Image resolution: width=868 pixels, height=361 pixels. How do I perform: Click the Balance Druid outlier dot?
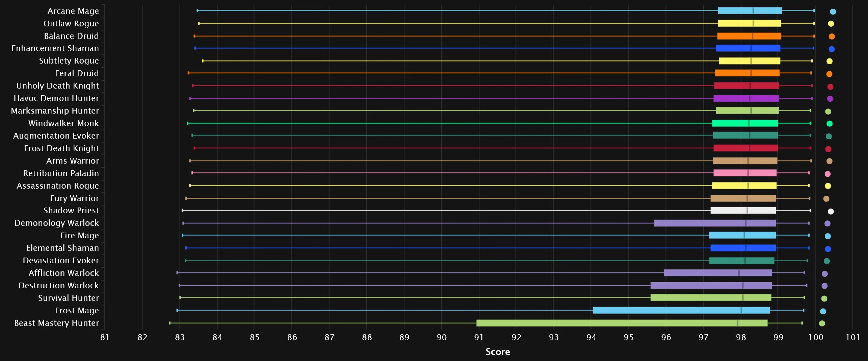coord(832,37)
